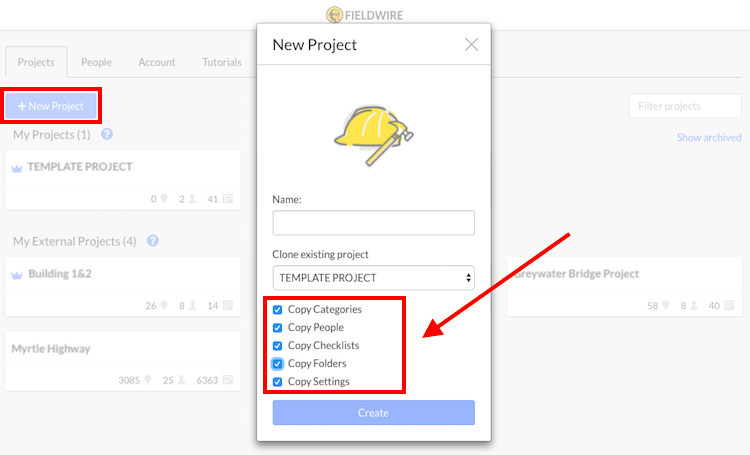This screenshot has height=455, width=750.
Task: Uncheck Copy Categories checkbox
Action: click(277, 310)
